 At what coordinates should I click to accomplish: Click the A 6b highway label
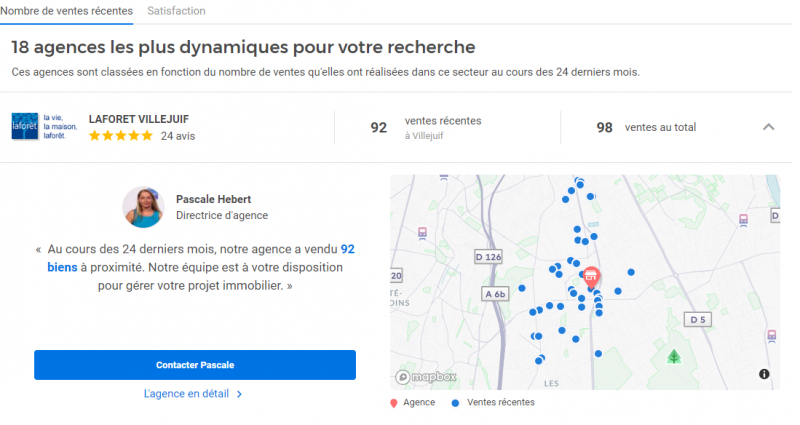(496, 294)
